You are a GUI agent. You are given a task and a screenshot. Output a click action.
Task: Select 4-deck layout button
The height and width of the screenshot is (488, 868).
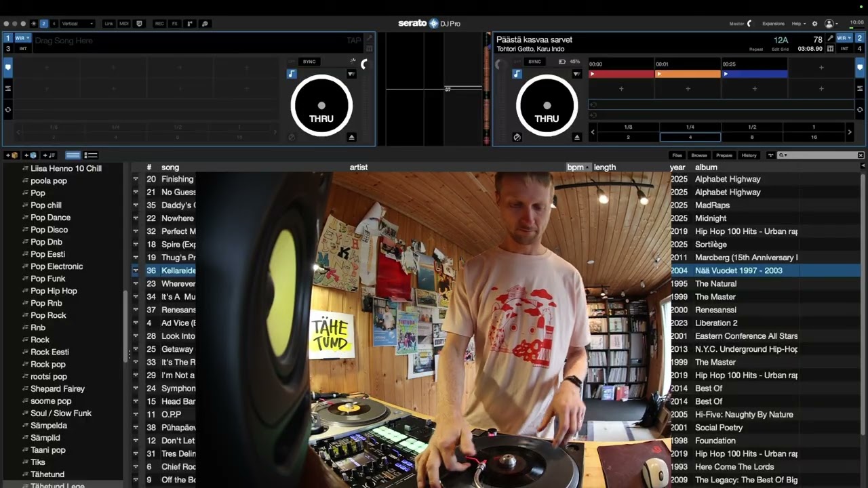pos(54,24)
